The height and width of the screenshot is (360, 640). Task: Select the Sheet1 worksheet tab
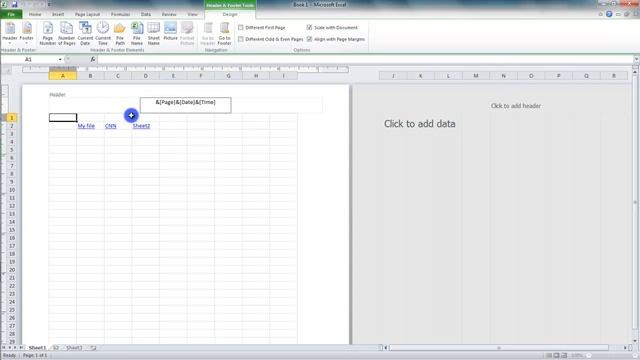click(37, 348)
